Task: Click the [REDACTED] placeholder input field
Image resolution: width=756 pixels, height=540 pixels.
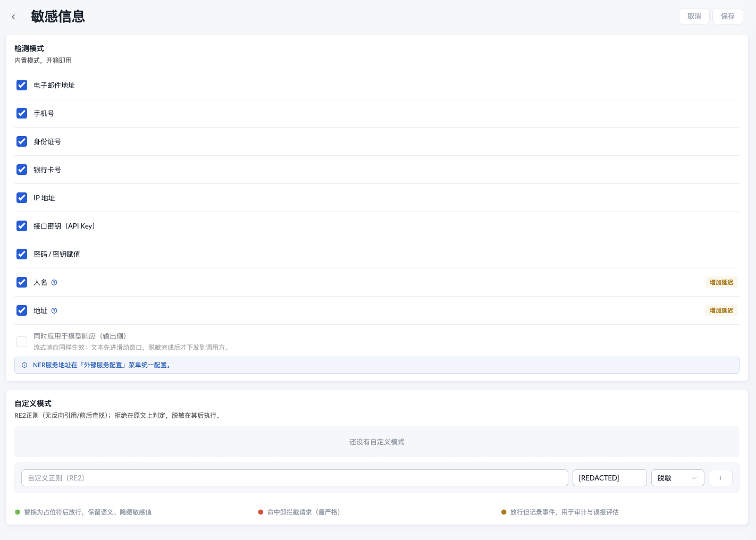Action: 609,478
